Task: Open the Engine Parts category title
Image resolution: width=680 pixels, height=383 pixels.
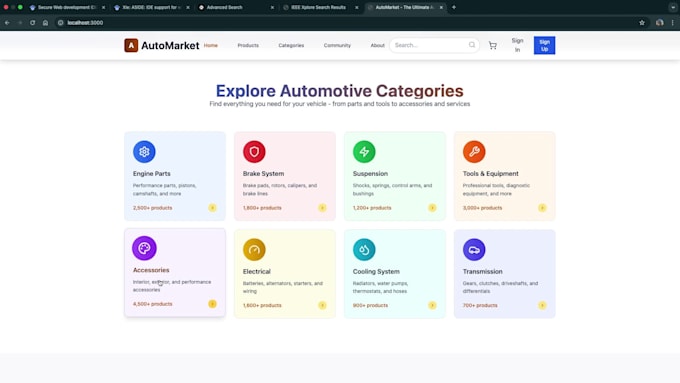Action: (x=151, y=173)
